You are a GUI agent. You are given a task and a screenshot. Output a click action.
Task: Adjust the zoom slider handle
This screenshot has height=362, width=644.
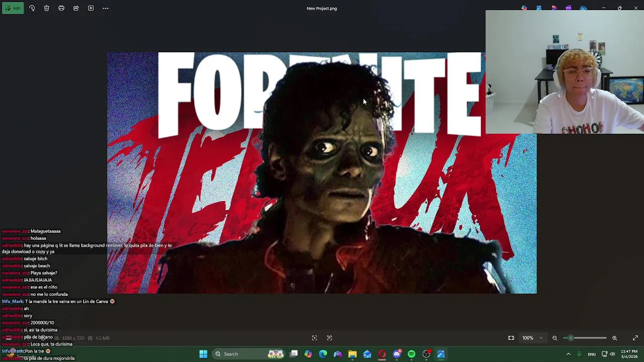pos(571,338)
